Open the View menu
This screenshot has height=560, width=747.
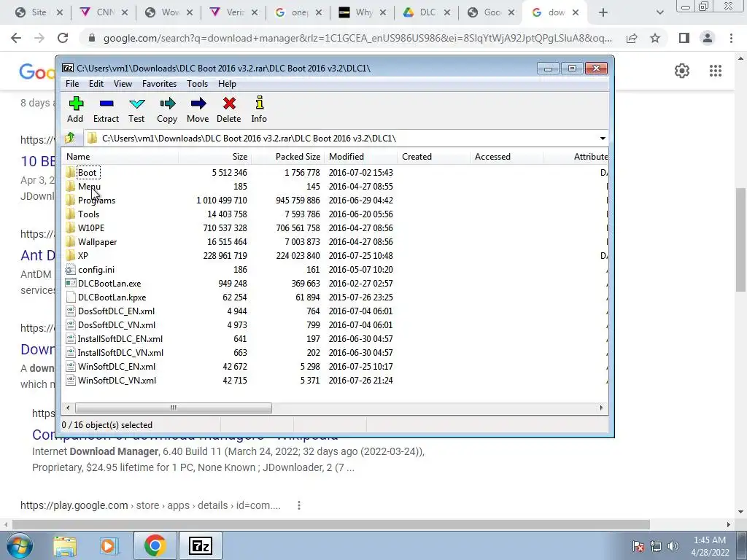click(x=123, y=84)
